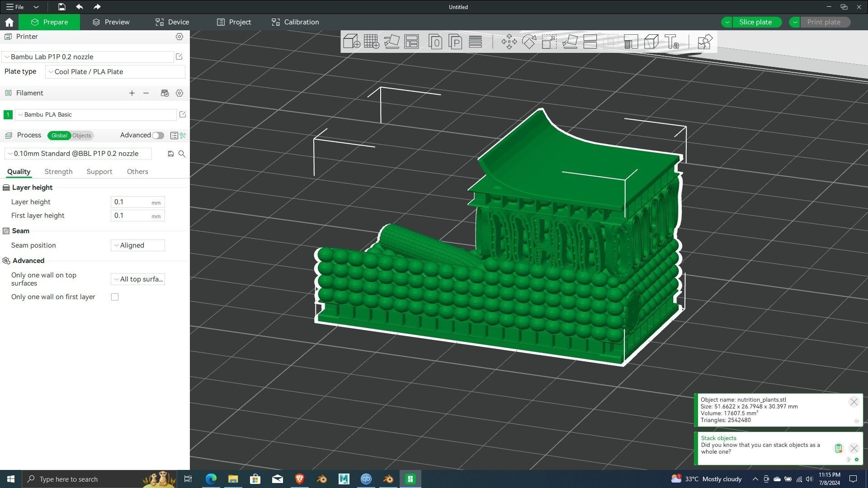Screen dimensions: 868x488
Task: Select the Scale tool icon
Action: (549, 42)
